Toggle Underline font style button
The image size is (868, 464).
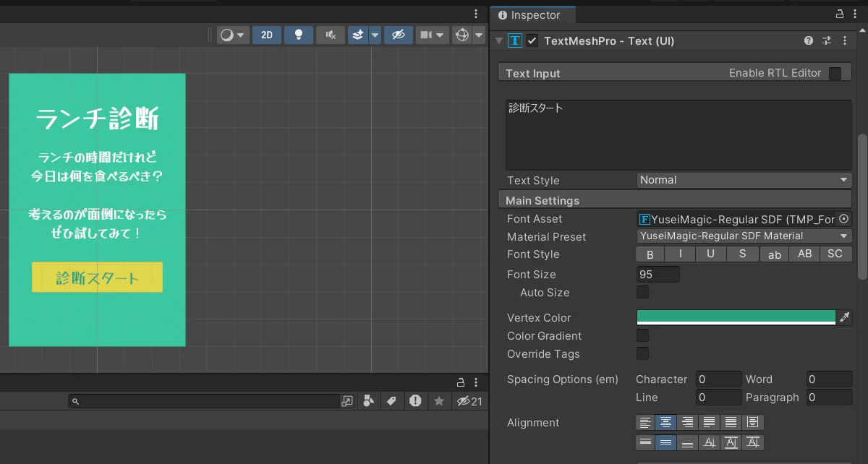[712, 254]
